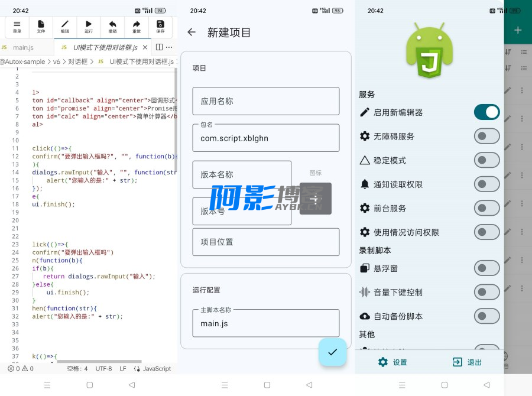532x396 pixels.
Task: Click the 应用名称 input field
Action: tap(265, 101)
